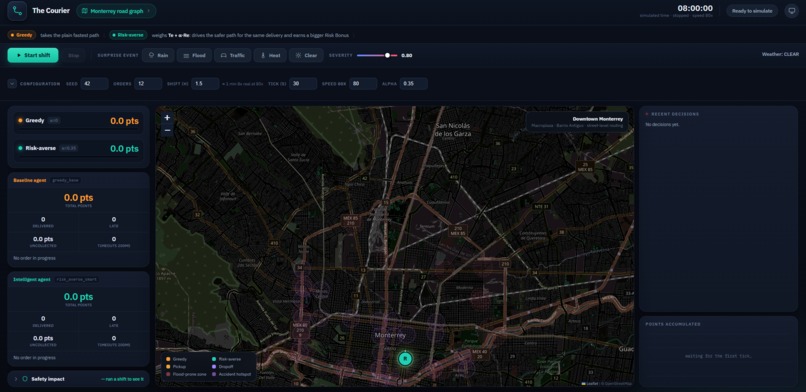Click the 0.80 severity value
This screenshot has height=392, width=806.
pos(407,55)
